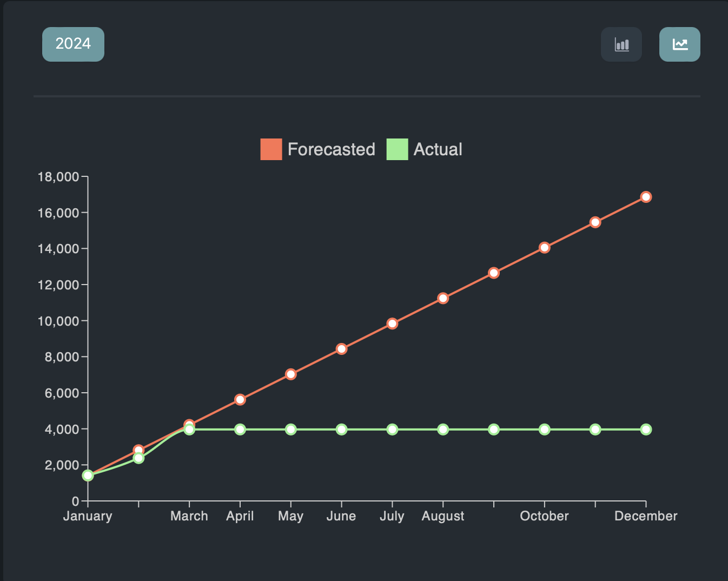Select the November Forecasted data point
The width and height of the screenshot is (728, 581).
click(x=595, y=222)
